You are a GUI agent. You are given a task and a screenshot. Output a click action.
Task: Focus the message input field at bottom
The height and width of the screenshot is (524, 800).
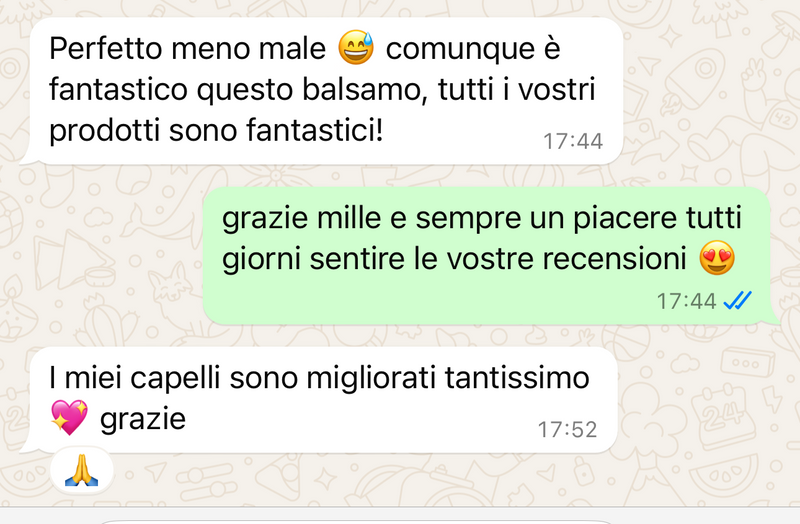(x=357, y=521)
